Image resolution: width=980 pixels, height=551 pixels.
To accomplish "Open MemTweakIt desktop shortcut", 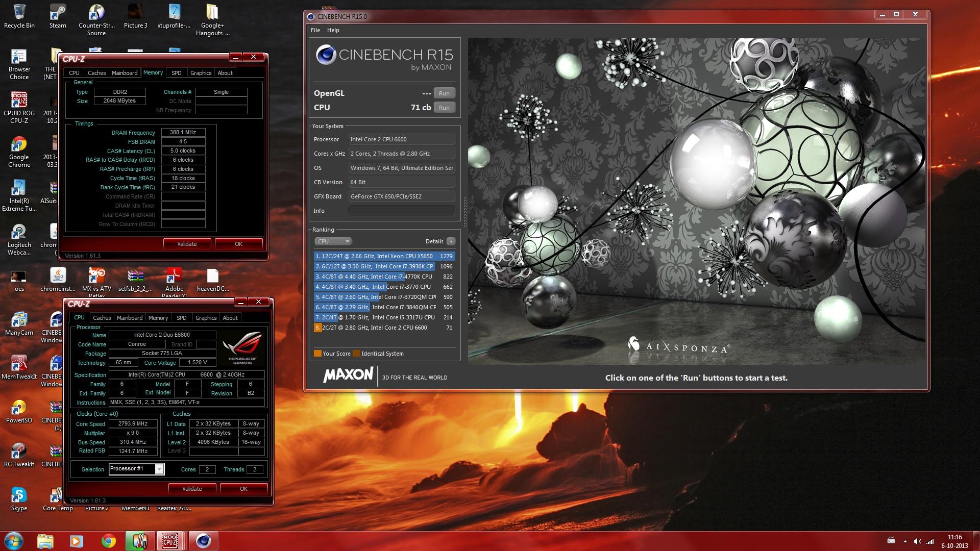I will point(19,367).
